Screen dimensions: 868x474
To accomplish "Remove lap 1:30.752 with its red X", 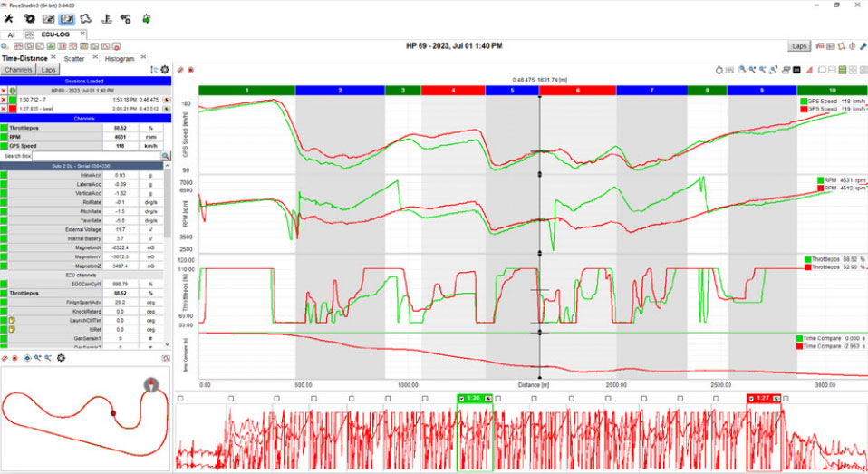I will tap(4, 100).
